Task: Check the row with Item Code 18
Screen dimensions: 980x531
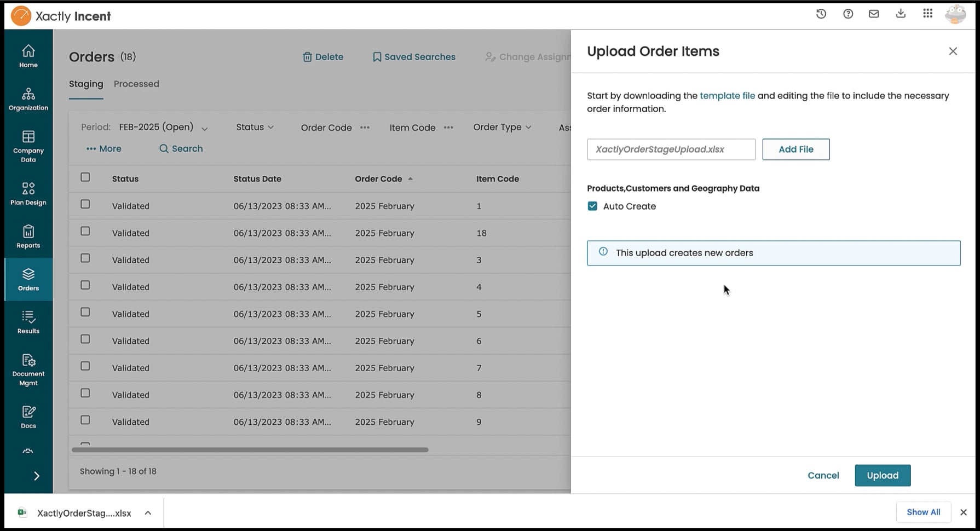Action: click(x=85, y=231)
